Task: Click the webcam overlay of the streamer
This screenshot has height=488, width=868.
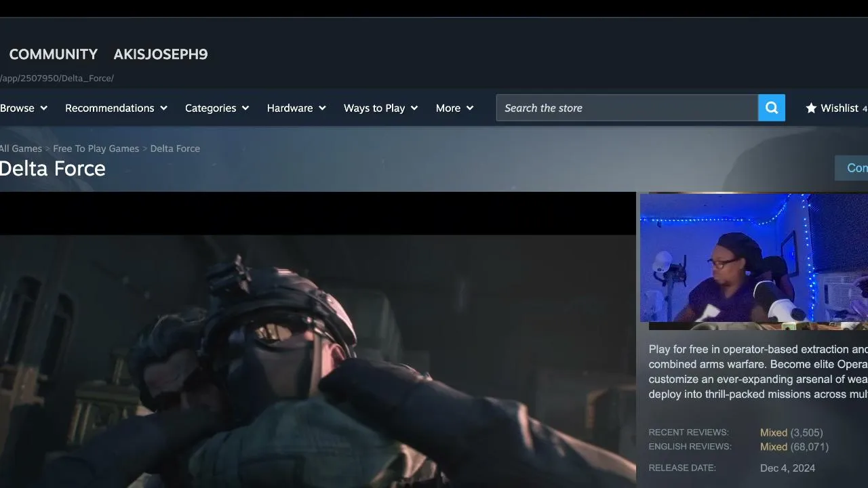Action: [x=754, y=259]
